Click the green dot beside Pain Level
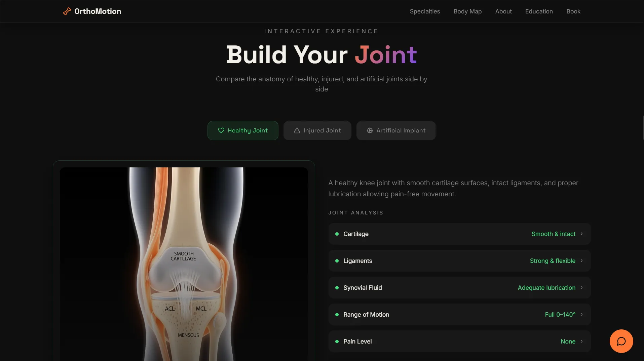Screen dimensions: 644x361 tap(337, 342)
